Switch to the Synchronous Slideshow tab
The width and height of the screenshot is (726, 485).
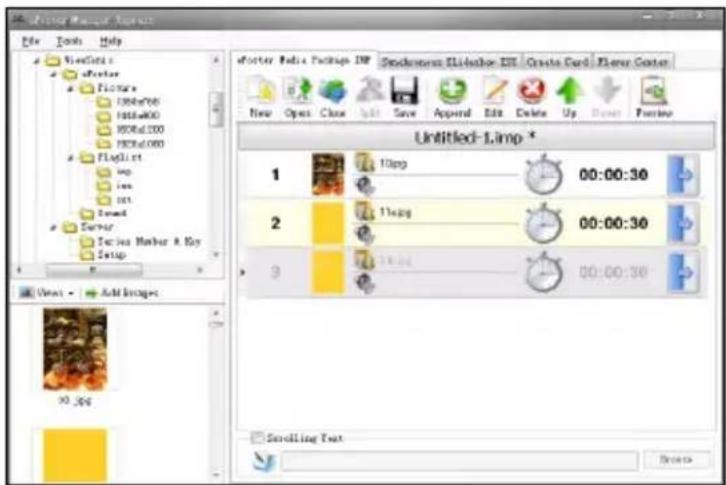pos(449,62)
